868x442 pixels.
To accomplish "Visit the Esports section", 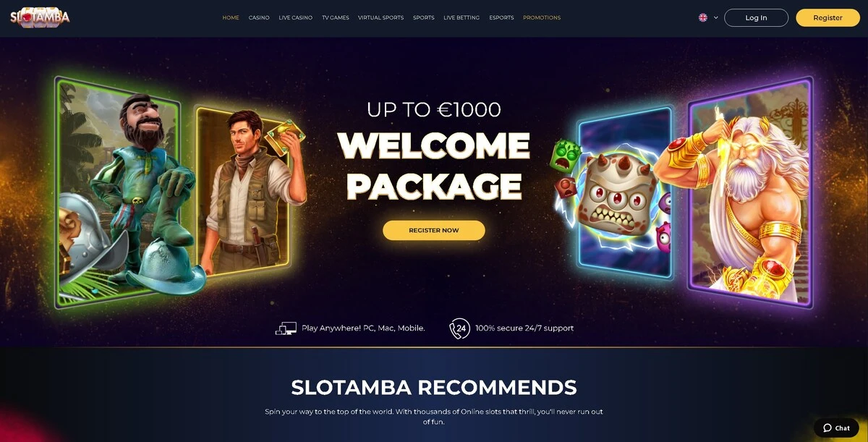I will point(501,17).
